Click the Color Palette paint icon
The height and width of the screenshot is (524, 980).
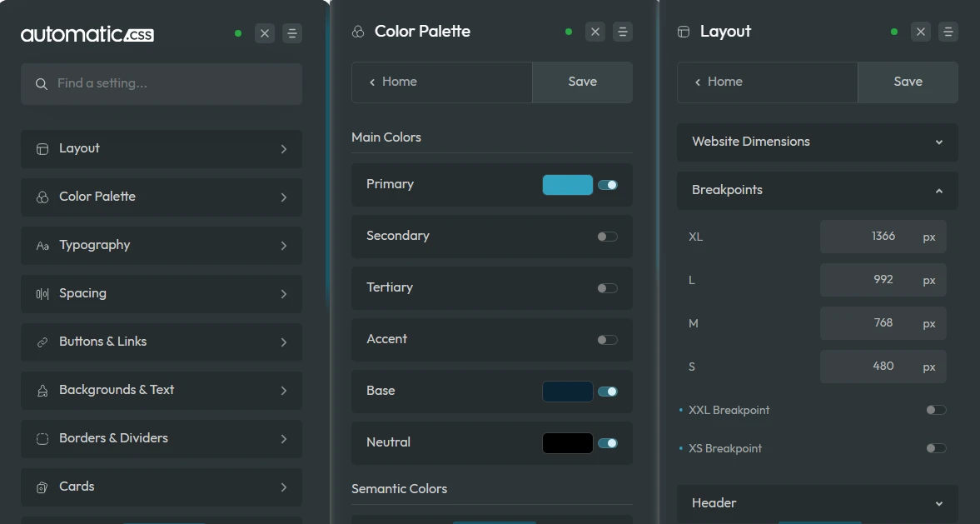[x=357, y=31]
